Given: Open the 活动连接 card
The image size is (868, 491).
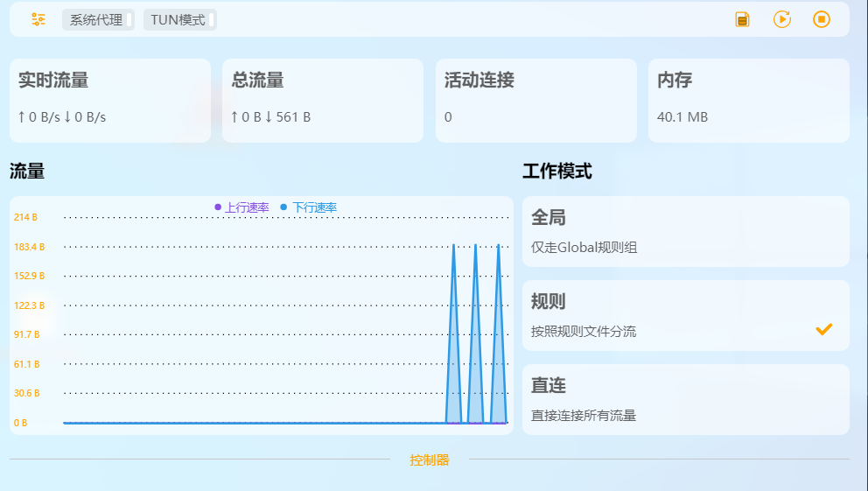Looking at the screenshot, I should 536,101.
